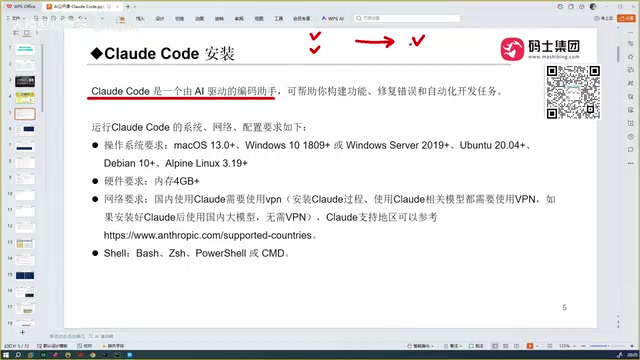Click the 未上云 cloud status button
640x360 pixels.
604,18
